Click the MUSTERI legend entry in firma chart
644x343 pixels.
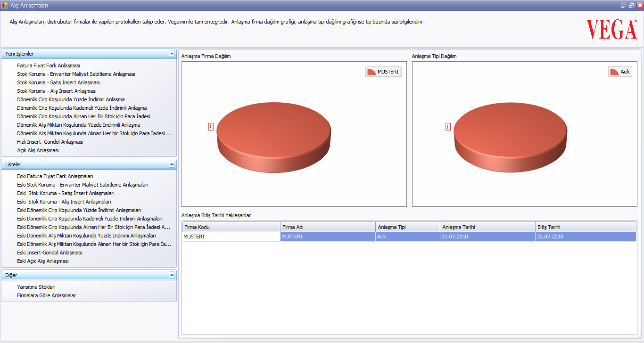[x=383, y=72]
